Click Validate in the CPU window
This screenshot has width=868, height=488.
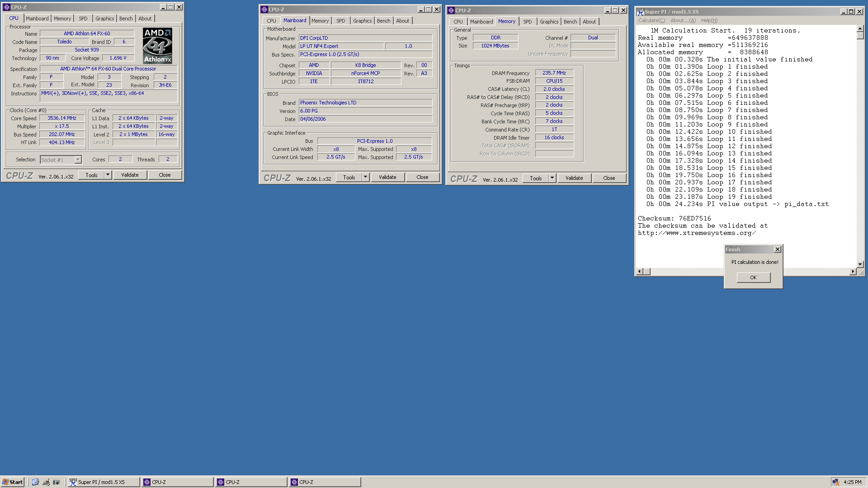(130, 175)
